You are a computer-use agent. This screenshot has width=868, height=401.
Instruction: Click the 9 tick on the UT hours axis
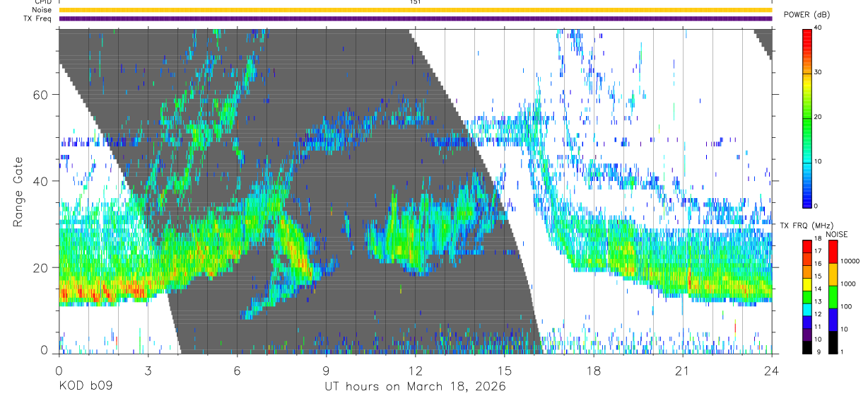click(327, 369)
